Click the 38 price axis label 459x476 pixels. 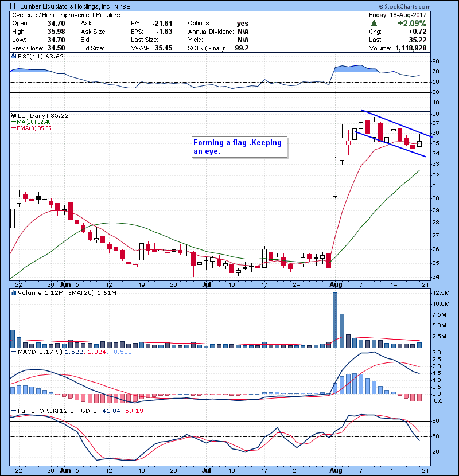coord(435,114)
